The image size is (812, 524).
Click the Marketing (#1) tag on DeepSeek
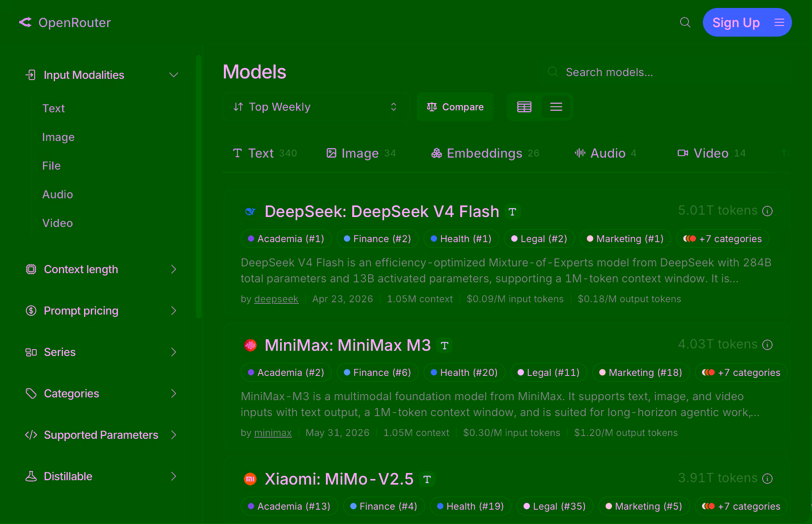(x=625, y=239)
